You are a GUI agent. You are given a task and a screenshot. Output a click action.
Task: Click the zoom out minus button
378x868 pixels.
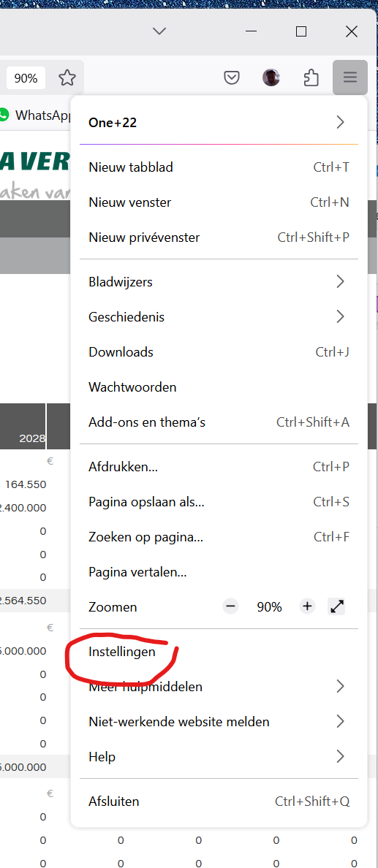coord(231,606)
